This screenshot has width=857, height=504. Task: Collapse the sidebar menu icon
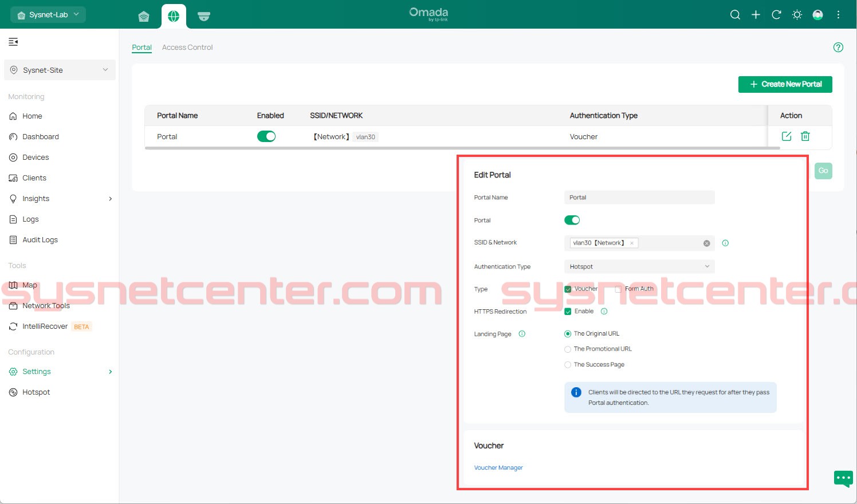click(x=13, y=42)
